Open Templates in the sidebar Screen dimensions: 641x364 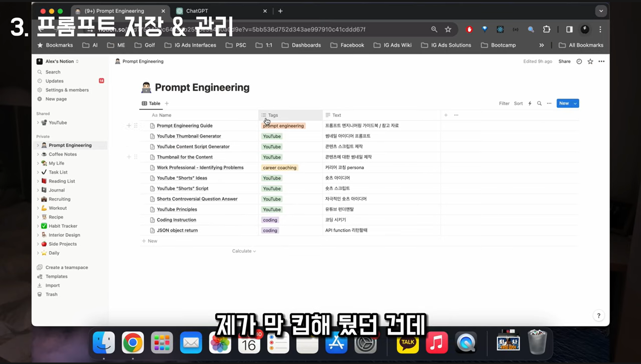click(x=56, y=276)
